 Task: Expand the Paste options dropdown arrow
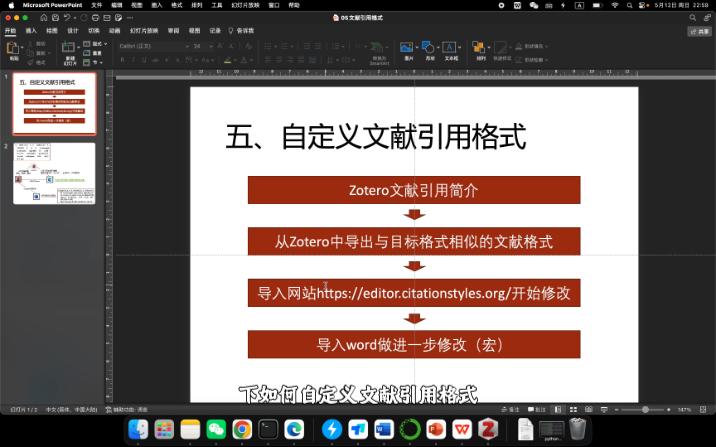pyautogui.click(x=22, y=47)
